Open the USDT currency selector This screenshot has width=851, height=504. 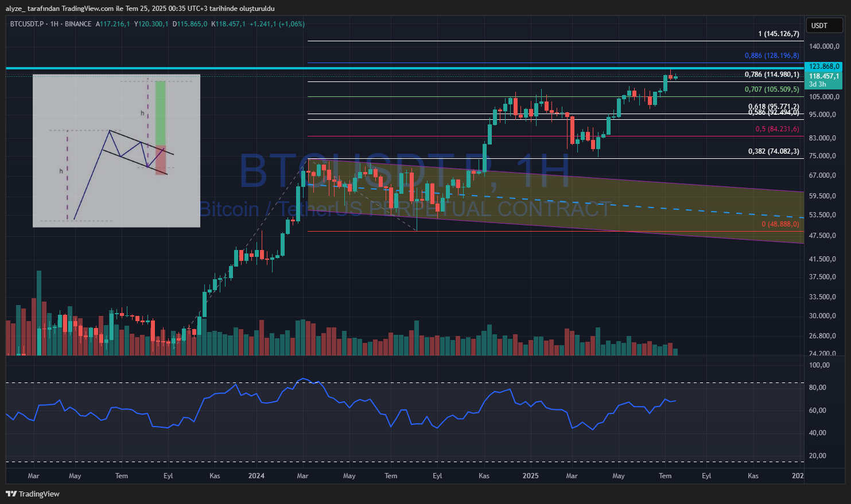pyautogui.click(x=823, y=25)
